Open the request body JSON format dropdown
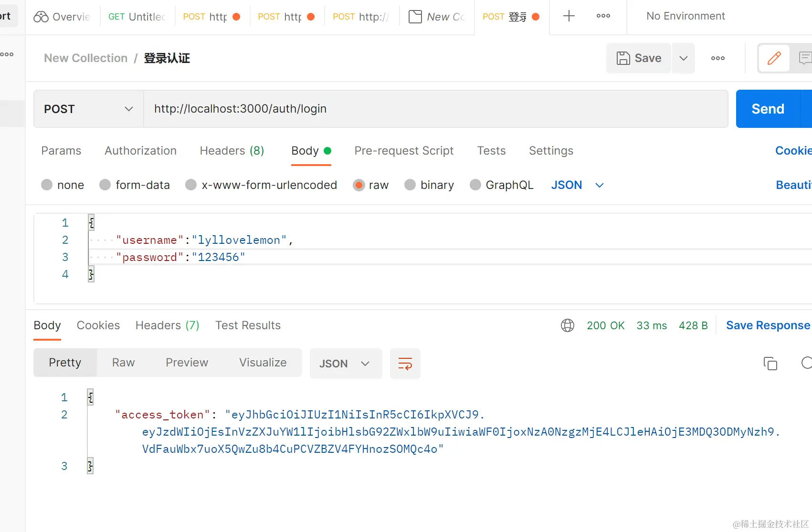Viewport: 812px width, 532px height. pyautogui.click(x=578, y=185)
